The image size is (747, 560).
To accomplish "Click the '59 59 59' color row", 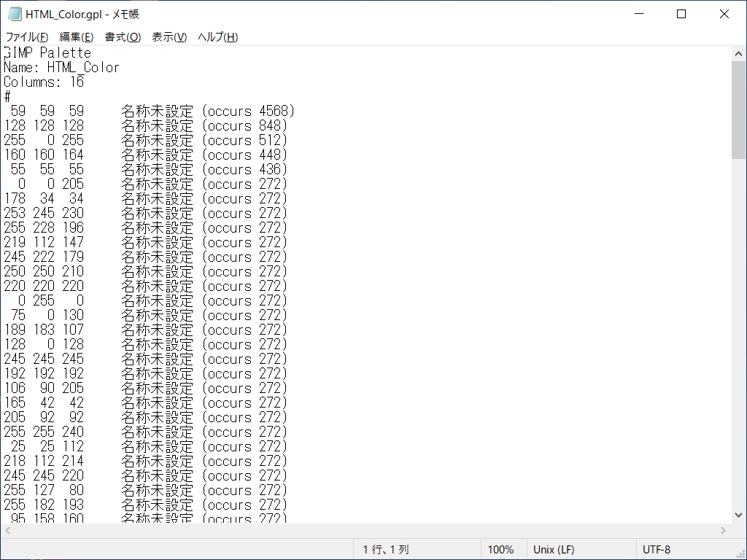I will (149, 112).
